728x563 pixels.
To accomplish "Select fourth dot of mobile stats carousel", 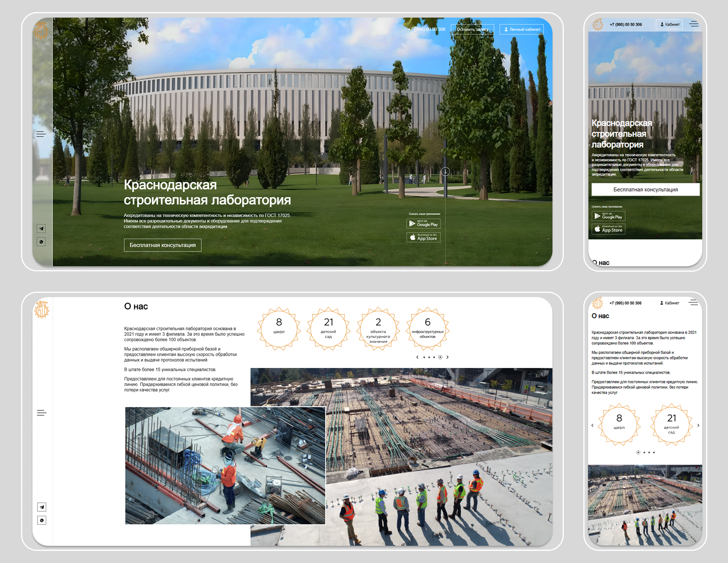I will tap(654, 452).
